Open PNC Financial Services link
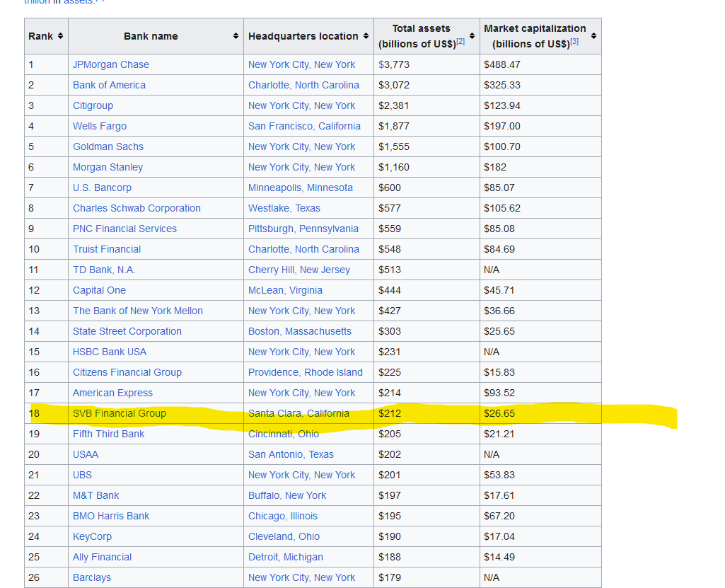The image size is (725, 588). pyautogui.click(x=124, y=229)
